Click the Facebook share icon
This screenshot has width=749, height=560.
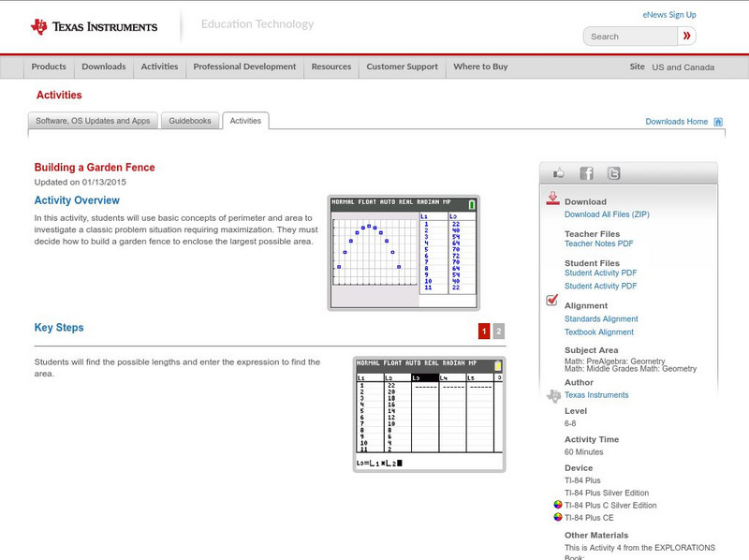(x=585, y=173)
